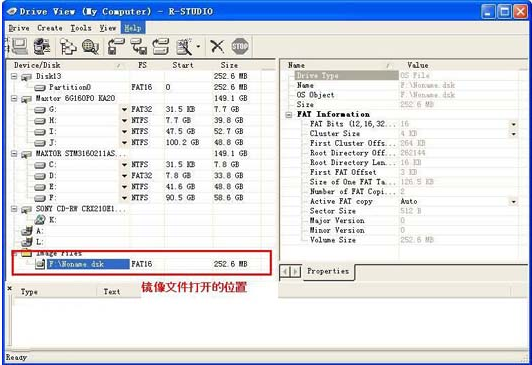Screen dimensions: 532x365
Task: Close the log panel with the x button
Action: [10, 288]
